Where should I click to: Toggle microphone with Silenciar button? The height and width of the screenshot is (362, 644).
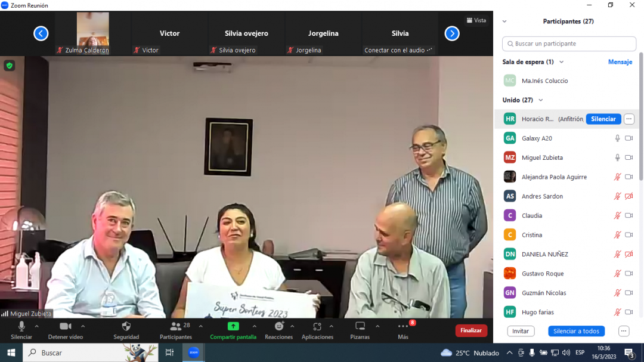click(21, 327)
